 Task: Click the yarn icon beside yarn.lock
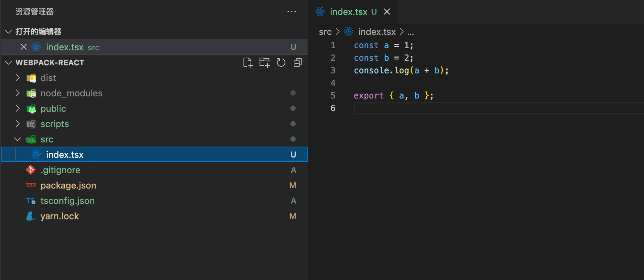(30, 216)
